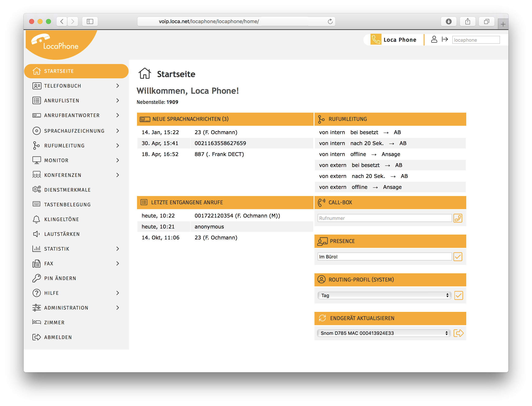Click the call handset icon in Call-Box
Image resolution: width=532 pixels, height=406 pixels.
point(457,218)
